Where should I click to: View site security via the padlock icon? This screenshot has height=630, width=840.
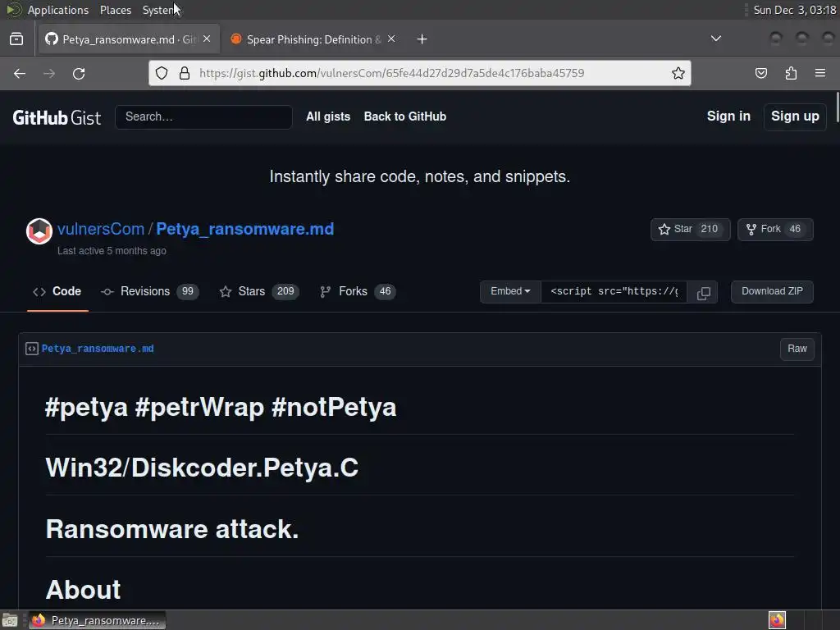point(185,73)
